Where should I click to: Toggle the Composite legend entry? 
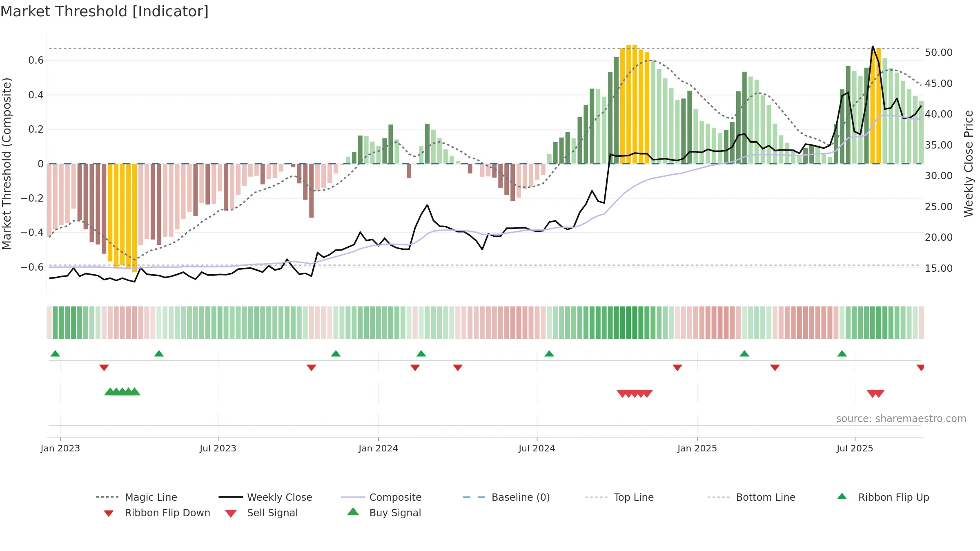pos(381,497)
